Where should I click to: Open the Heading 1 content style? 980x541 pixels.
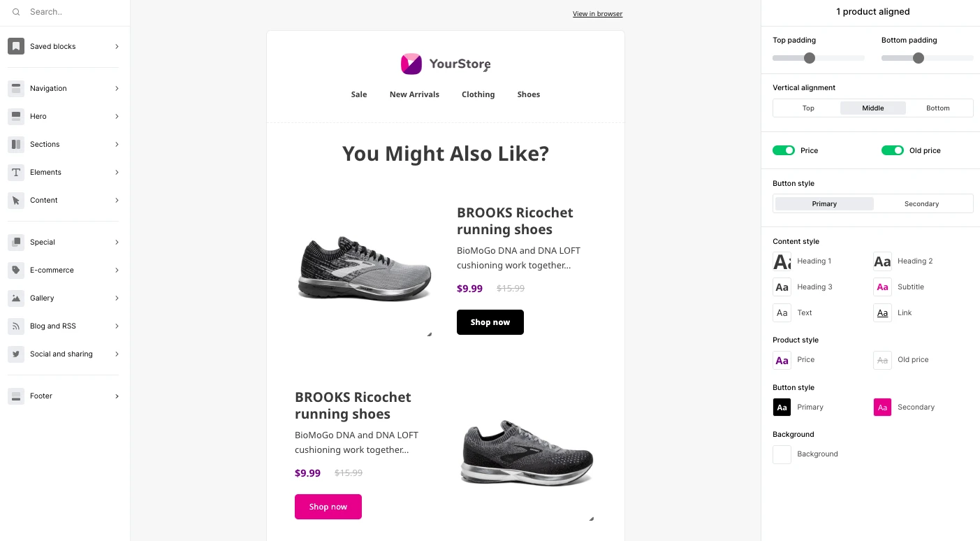click(x=782, y=261)
